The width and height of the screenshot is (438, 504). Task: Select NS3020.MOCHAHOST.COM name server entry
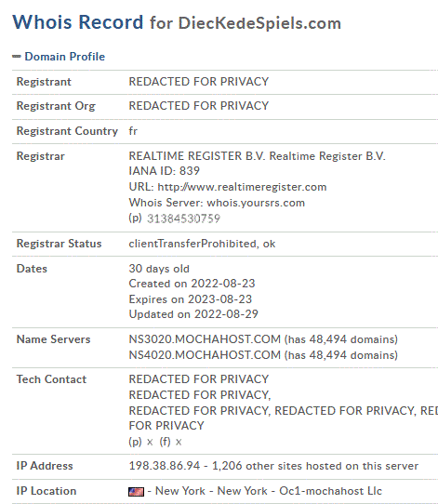205,339
